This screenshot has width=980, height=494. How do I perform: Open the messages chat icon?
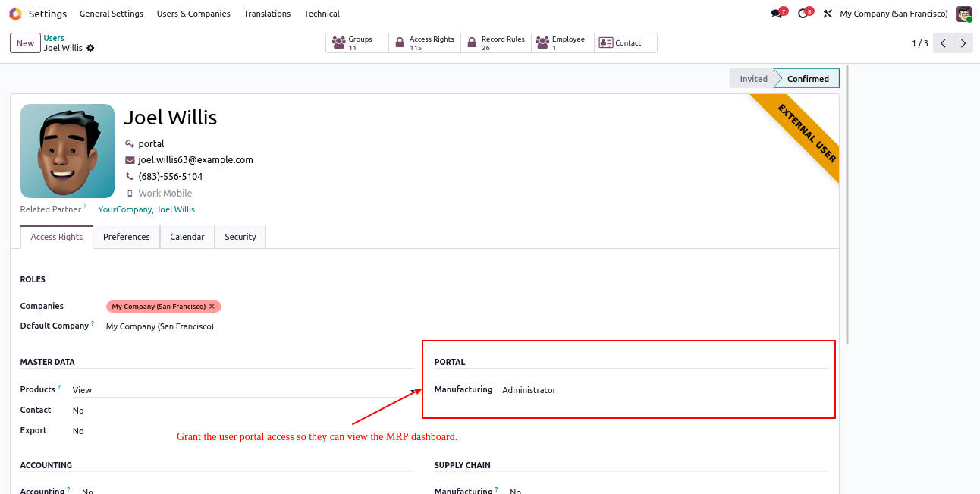pos(776,14)
